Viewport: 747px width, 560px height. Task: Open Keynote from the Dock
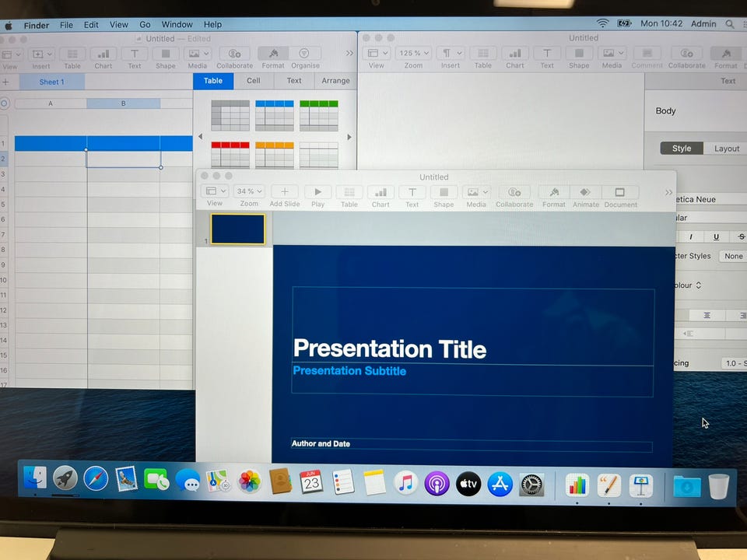[x=640, y=485]
